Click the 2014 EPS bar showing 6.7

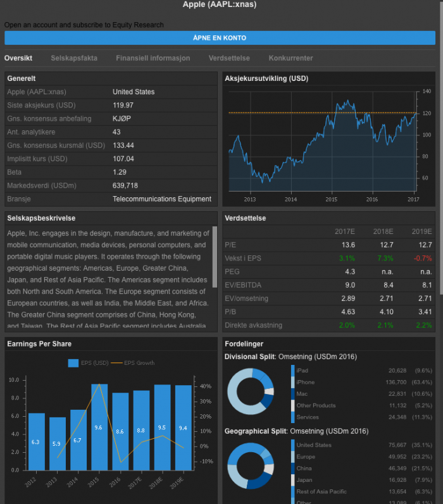point(78,440)
